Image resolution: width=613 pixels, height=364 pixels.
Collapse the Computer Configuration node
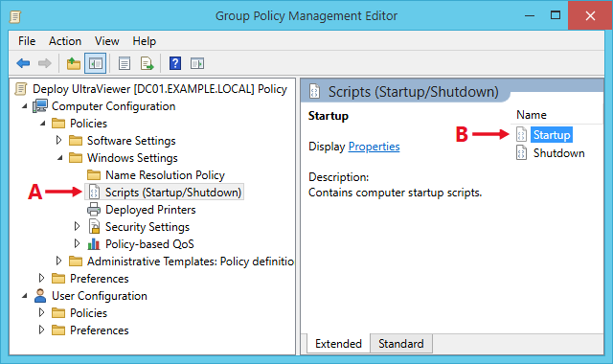pyautogui.click(x=24, y=106)
